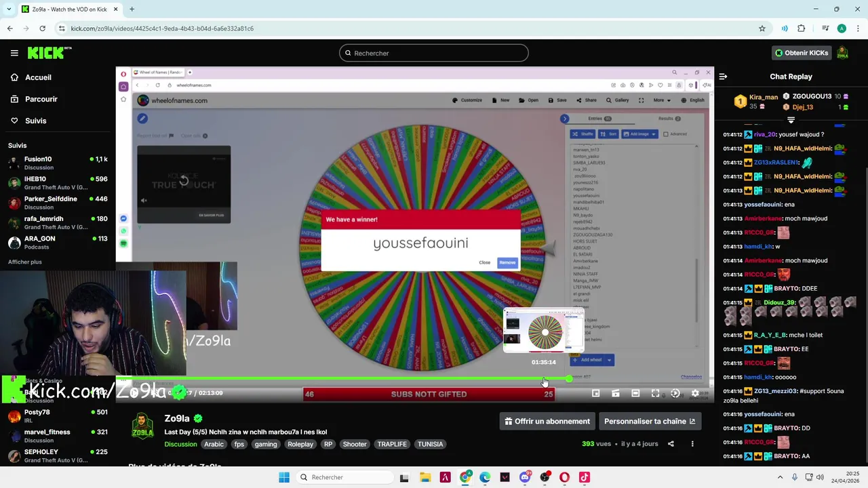The height and width of the screenshot is (488, 868).
Task: Open the video more options dots
Action: (692, 444)
